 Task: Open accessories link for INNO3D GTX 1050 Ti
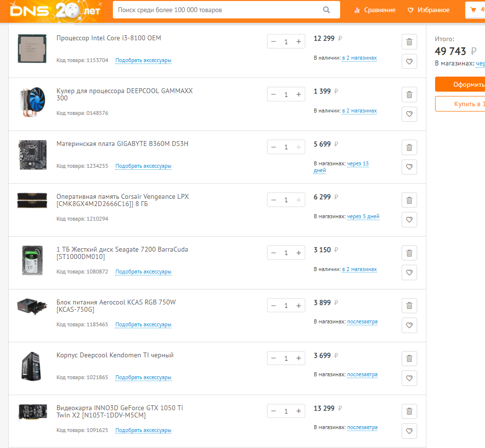tap(143, 430)
